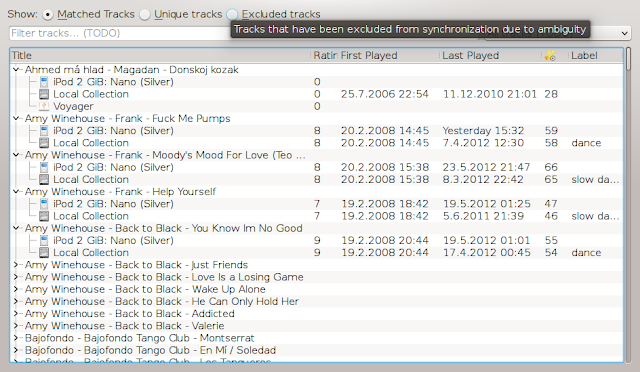Click Local Collection icon under Help Yourself
The image size is (640, 372).
click(x=44, y=216)
